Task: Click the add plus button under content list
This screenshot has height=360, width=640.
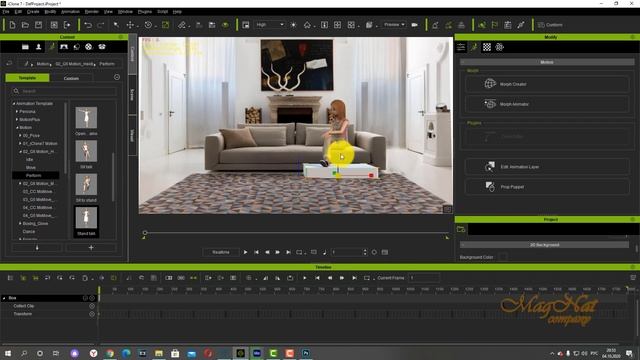Action: tap(91, 247)
